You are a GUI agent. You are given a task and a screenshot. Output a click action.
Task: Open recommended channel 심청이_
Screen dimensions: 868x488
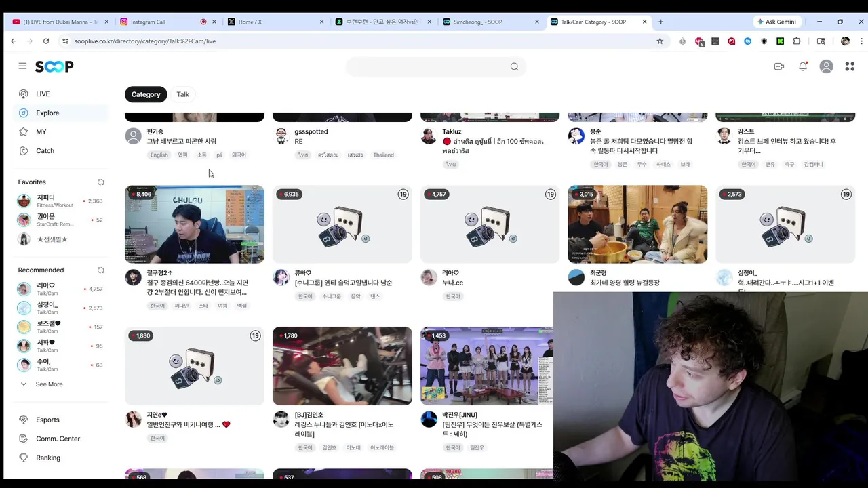click(x=61, y=308)
